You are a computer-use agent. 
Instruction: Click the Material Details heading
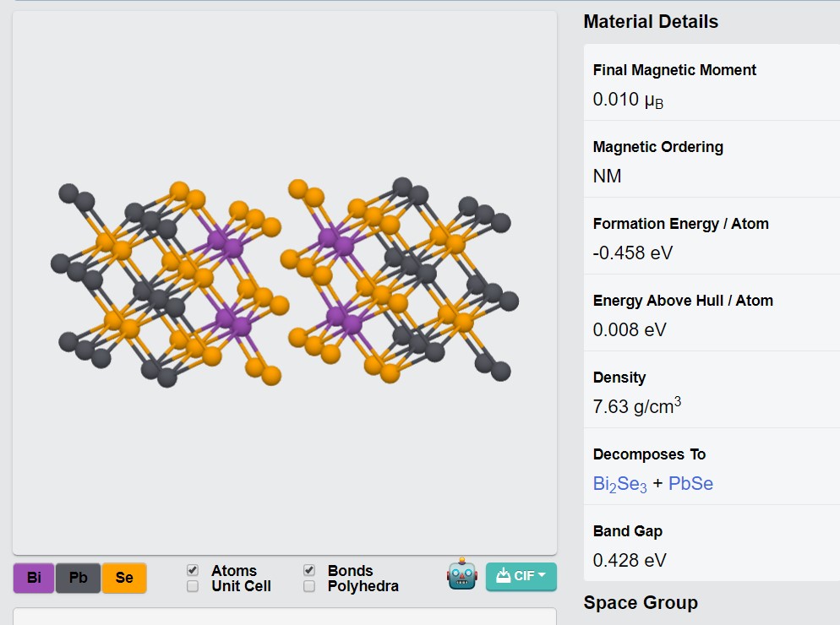651,21
